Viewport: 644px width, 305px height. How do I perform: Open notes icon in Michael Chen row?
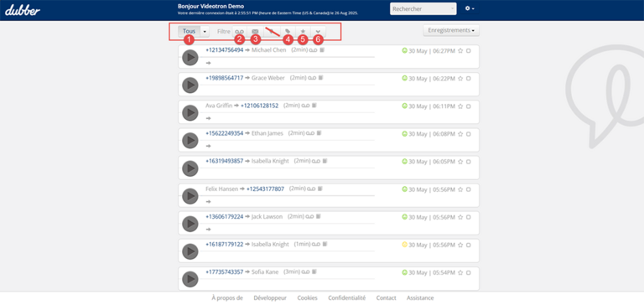point(322,50)
